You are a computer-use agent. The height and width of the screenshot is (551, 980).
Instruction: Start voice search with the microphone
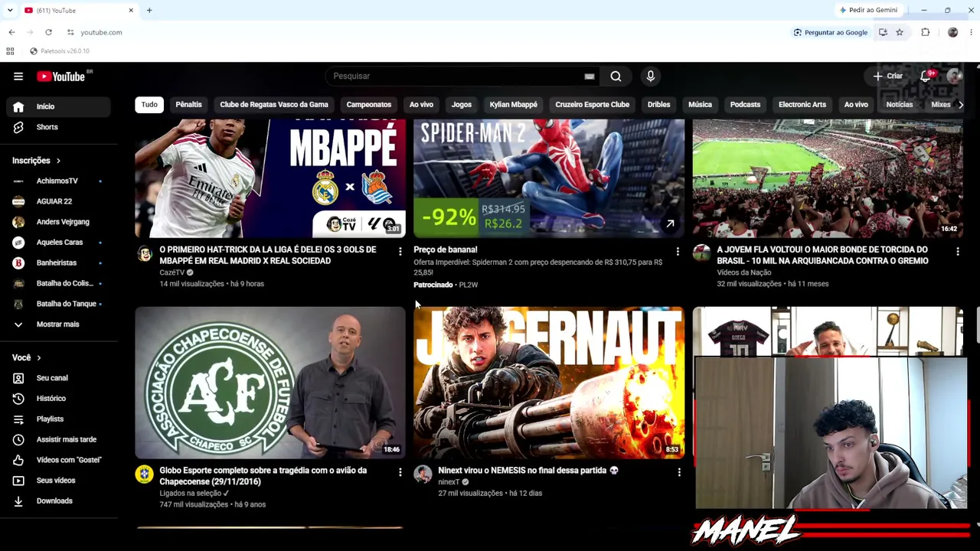point(650,77)
